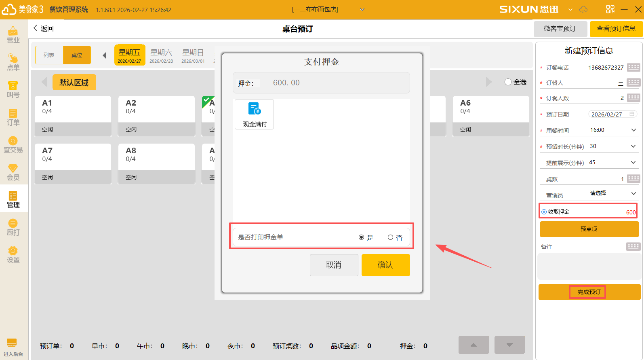Confirm deposit payment with 确认 button
Image resolution: width=644 pixels, height=360 pixels.
pos(385,265)
